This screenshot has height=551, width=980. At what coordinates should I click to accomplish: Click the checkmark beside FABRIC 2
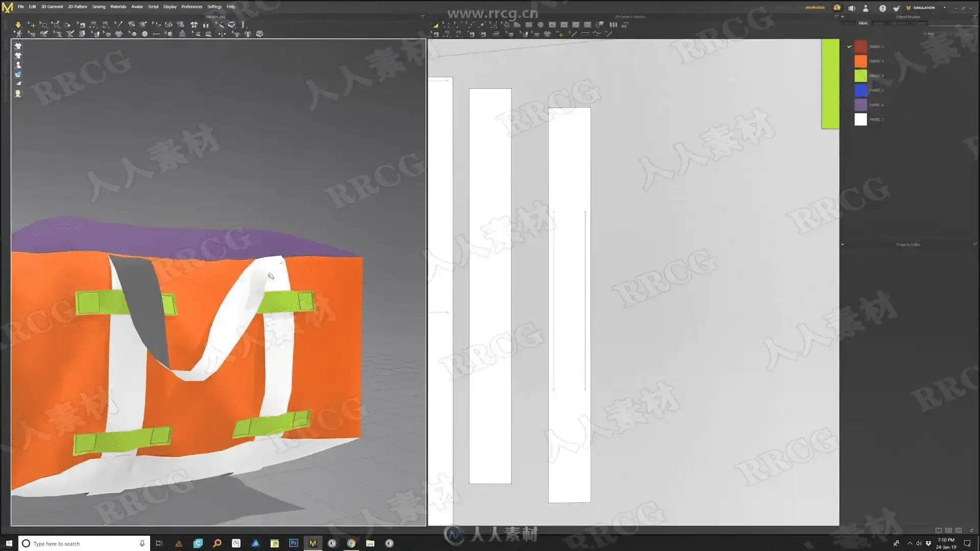849,46
